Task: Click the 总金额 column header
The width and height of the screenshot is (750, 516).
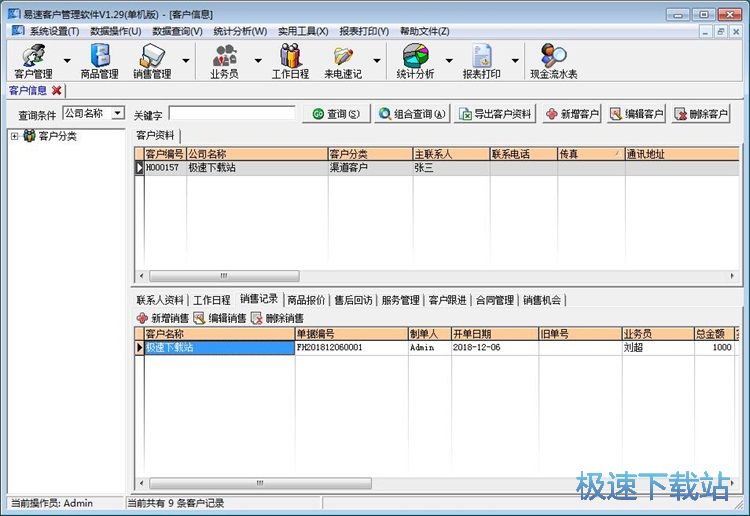Action: coord(714,334)
